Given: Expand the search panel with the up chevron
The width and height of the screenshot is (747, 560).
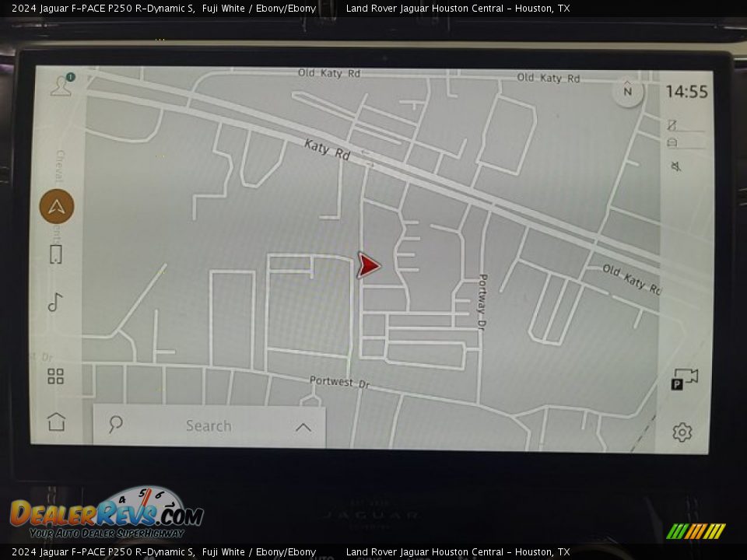Looking at the screenshot, I should click(303, 427).
